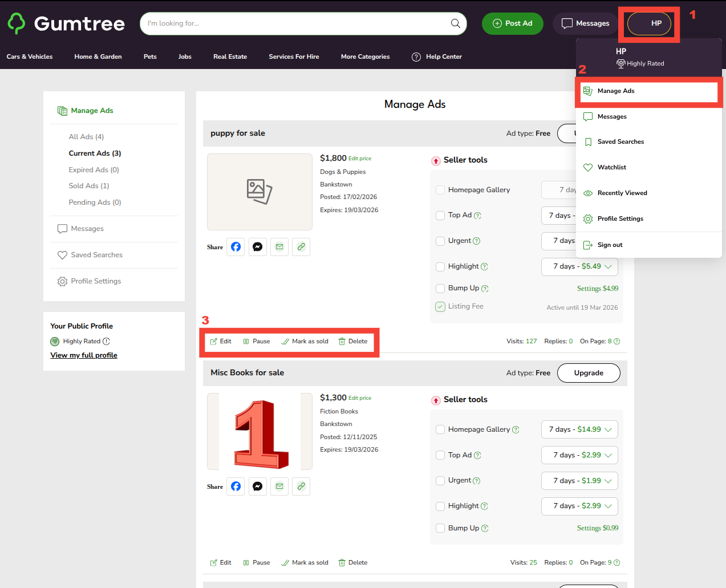Open help tooltip beside Top Ad for puppy

coord(478,216)
